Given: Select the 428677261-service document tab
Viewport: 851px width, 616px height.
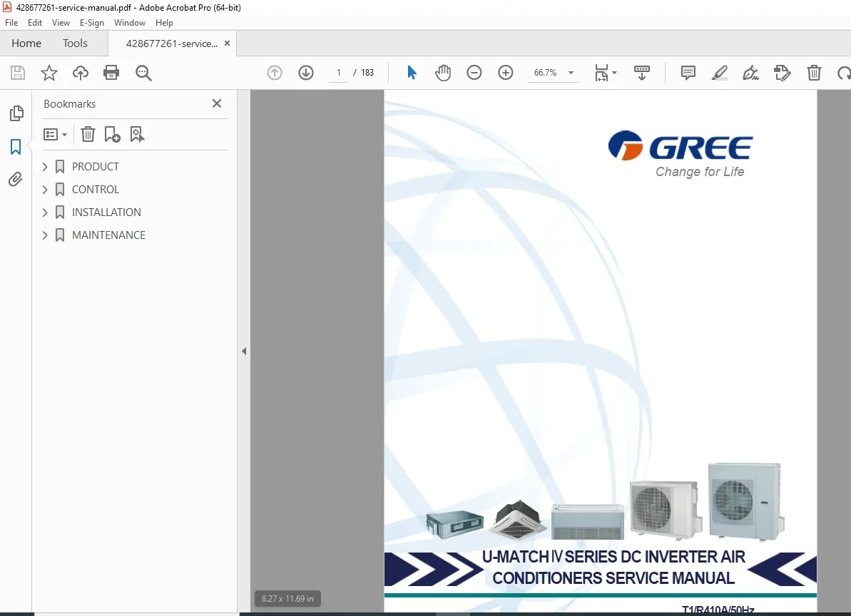Looking at the screenshot, I should coord(171,44).
